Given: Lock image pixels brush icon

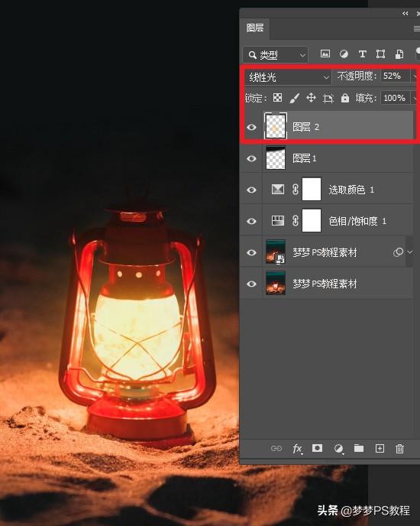Looking at the screenshot, I should click(x=294, y=99).
